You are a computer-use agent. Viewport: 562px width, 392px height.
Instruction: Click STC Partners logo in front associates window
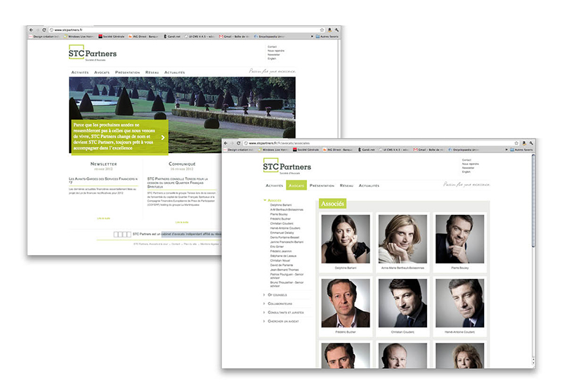[x=287, y=166]
